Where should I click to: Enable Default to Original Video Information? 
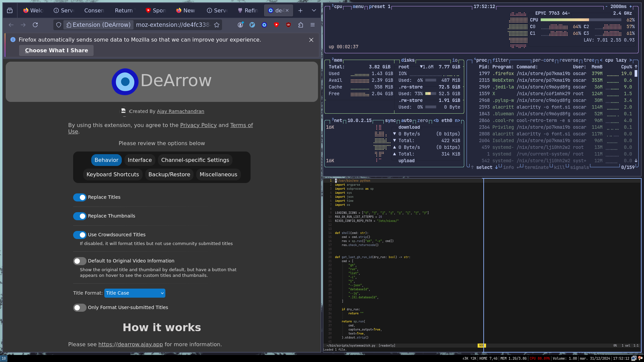[x=80, y=261]
